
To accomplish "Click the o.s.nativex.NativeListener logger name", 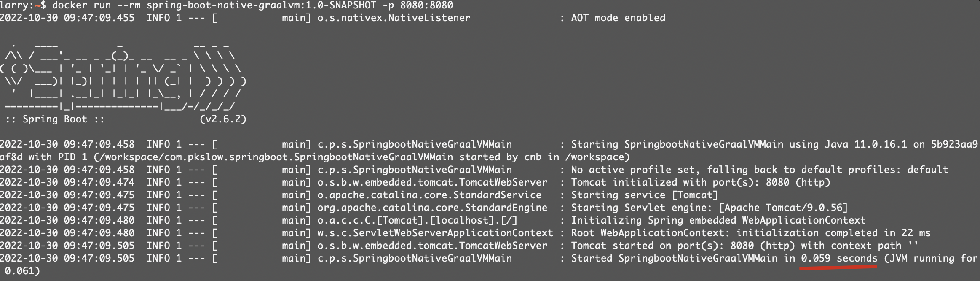I will 394,18.
